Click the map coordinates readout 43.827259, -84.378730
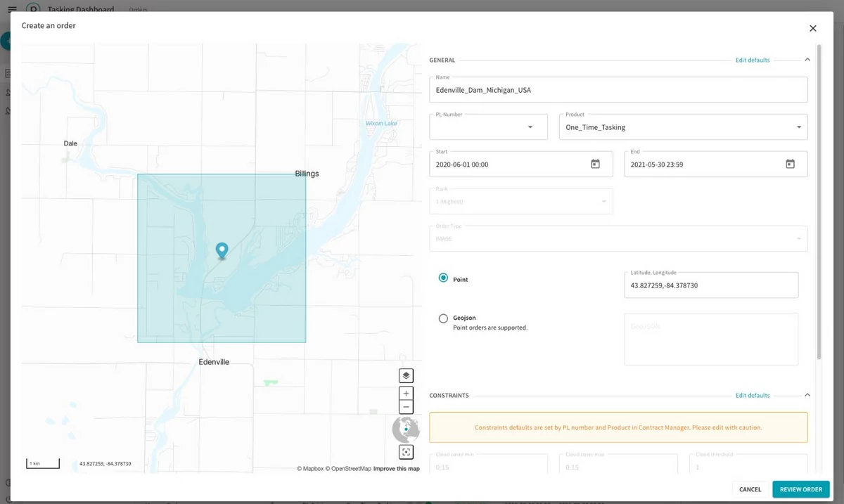The image size is (844, 504). coord(105,464)
